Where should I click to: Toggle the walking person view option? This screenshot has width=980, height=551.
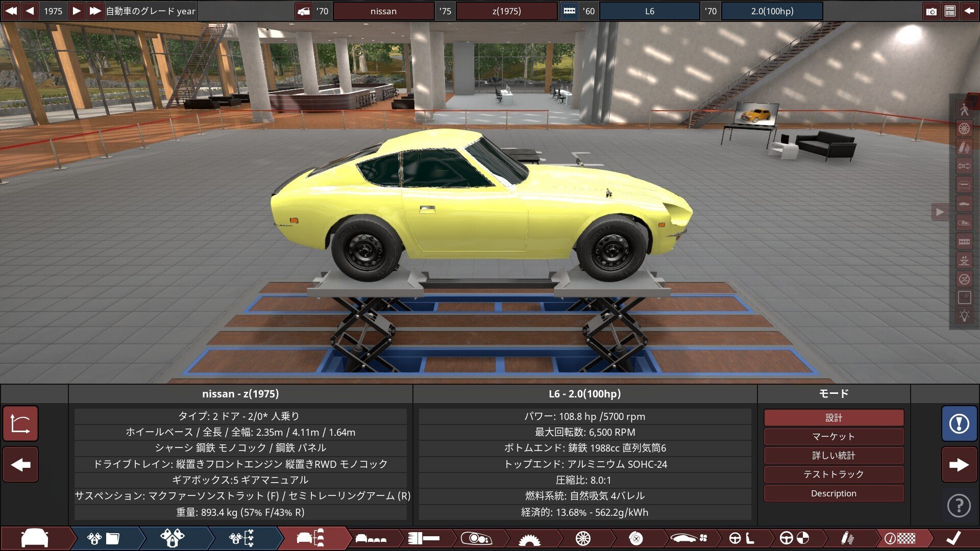(x=964, y=110)
